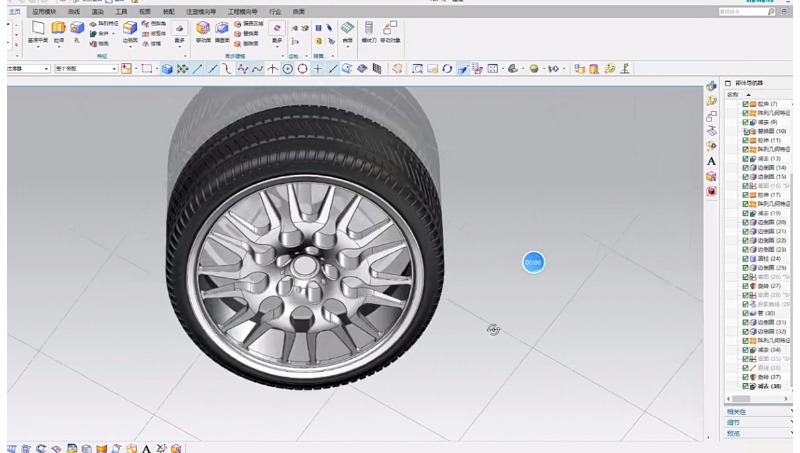Image resolution: width=800 pixels, height=453 pixels.
Task: Expand the 相关性 panel section
Action: (x=735, y=411)
